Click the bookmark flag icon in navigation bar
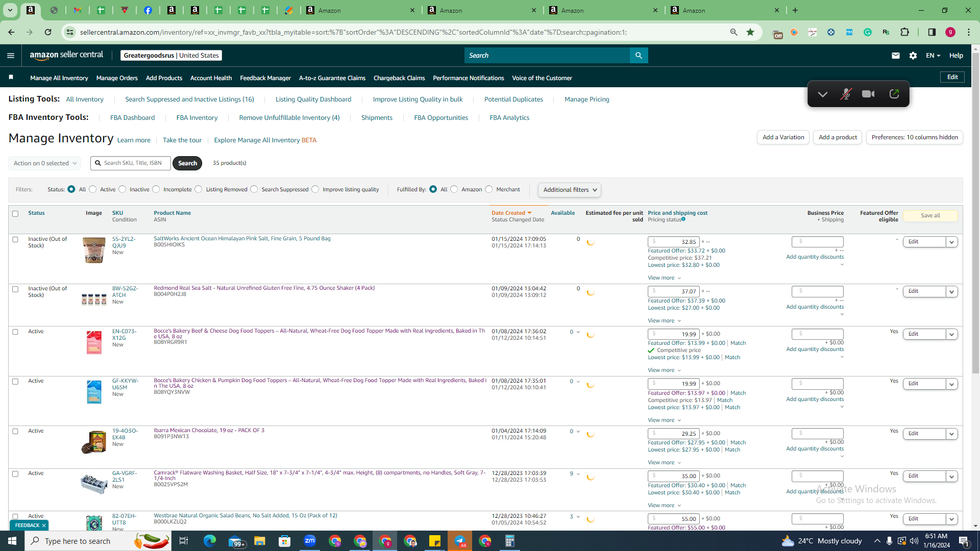Screen dimensions: 980x551 coord(11,78)
